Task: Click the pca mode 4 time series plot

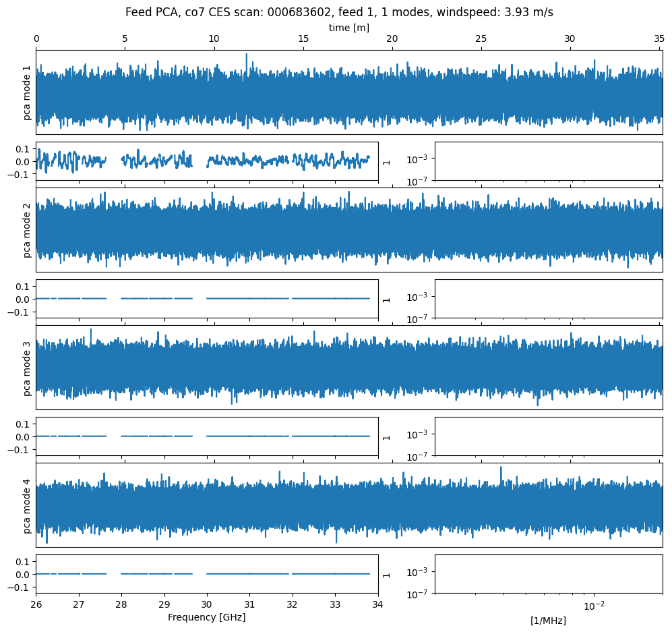Action: [x=348, y=505]
